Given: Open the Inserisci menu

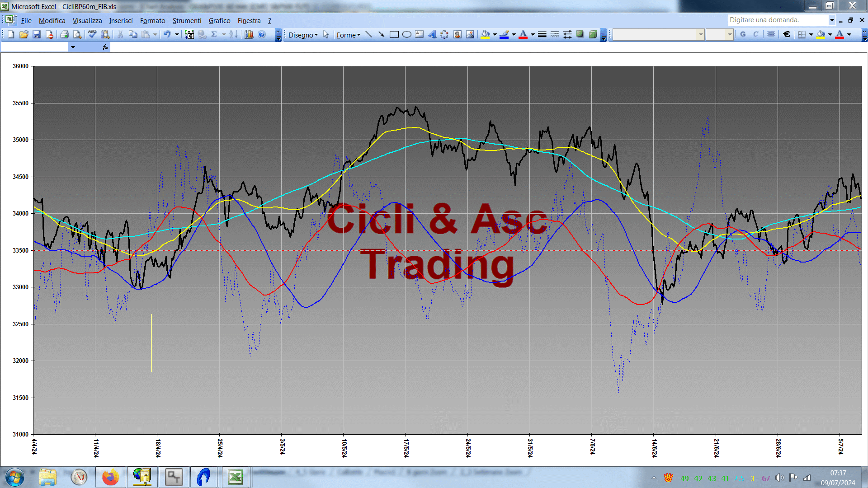Looking at the screenshot, I should click(121, 20).
